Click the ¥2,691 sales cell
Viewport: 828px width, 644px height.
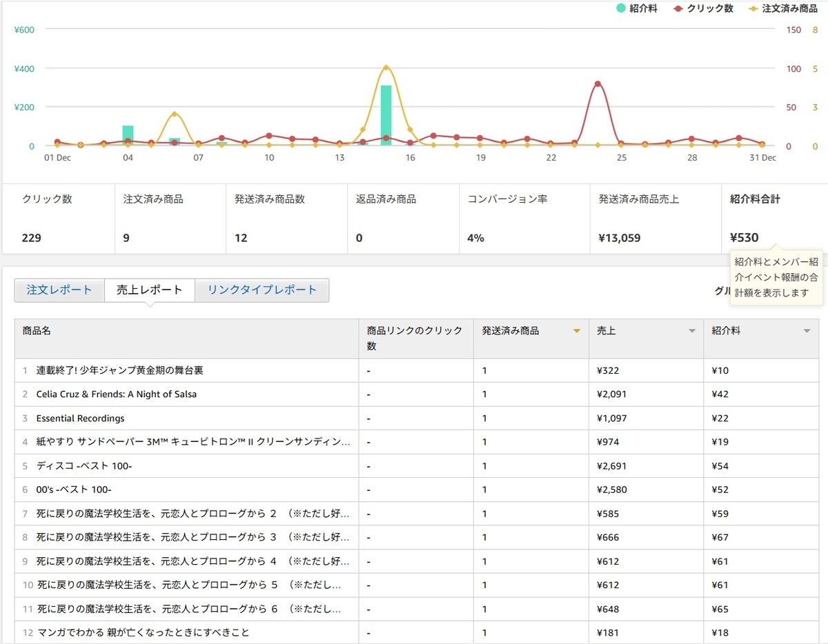pos(646,466)
